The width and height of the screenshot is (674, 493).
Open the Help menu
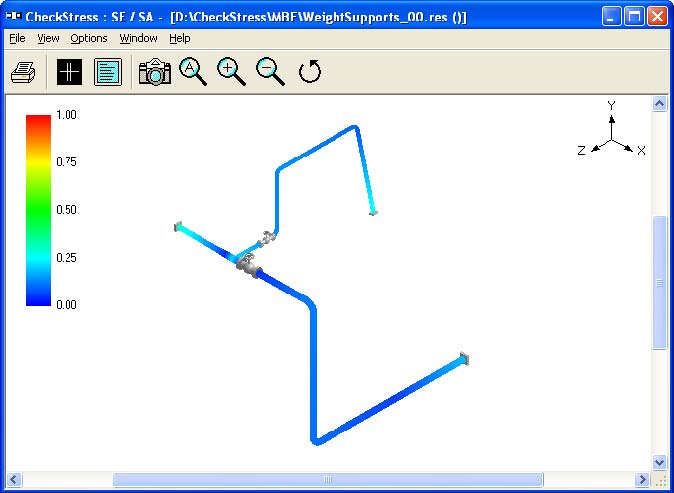(180, 38)
